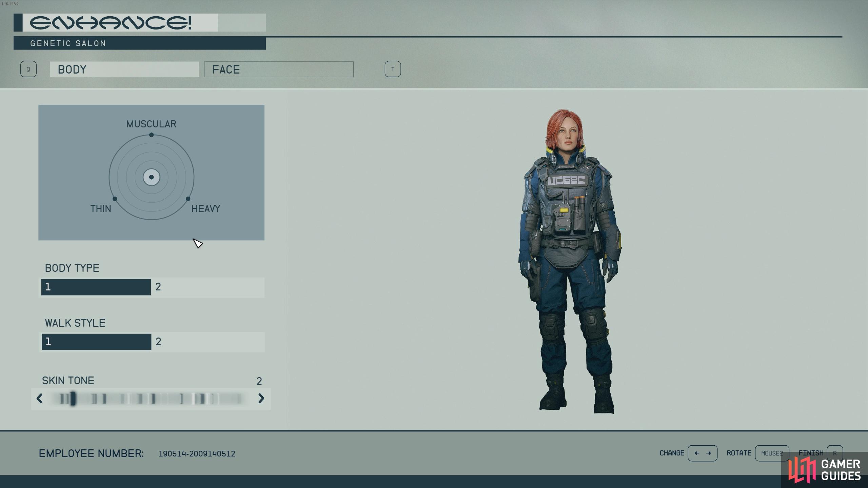This screenshot has width=868, height=488.
Task: Click the Skin Tone value 2
Action: point(259,381)
